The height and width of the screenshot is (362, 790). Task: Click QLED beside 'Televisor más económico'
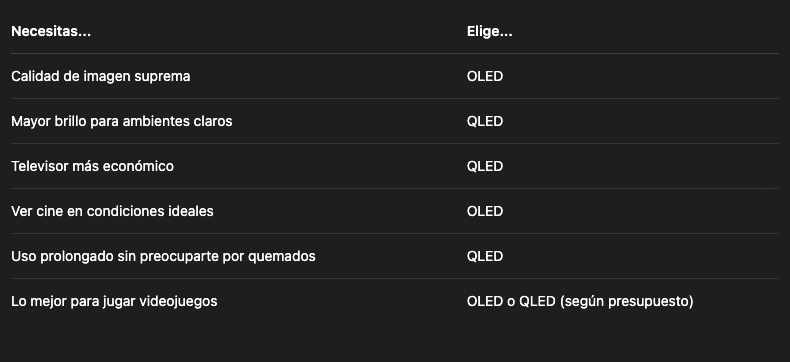[x=485, y=166]
